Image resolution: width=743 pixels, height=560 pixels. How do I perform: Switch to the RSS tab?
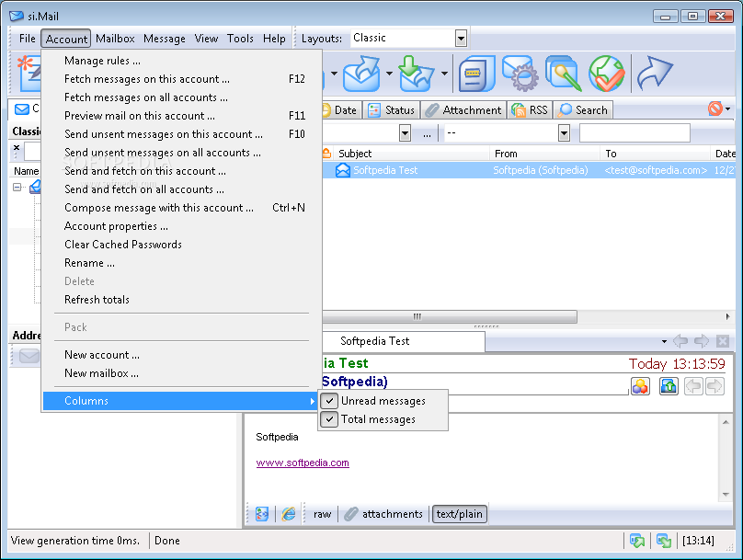[x=530, y=110]
